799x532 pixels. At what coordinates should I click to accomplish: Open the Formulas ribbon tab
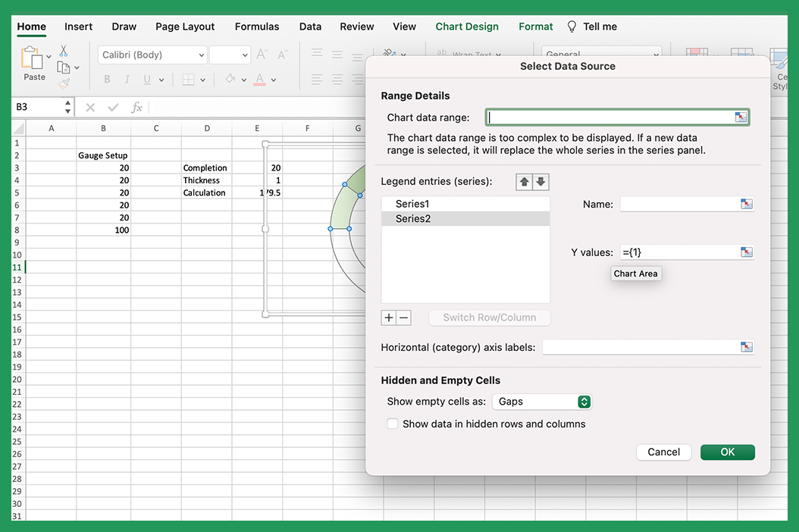257,27
